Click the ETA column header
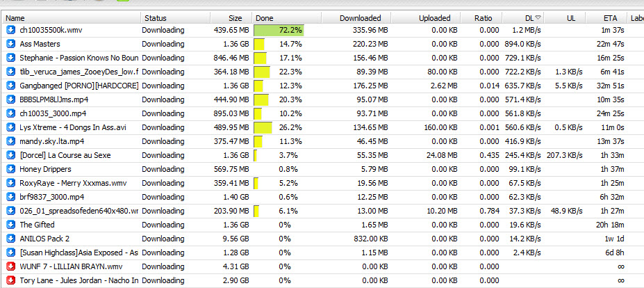 point(606,18)
